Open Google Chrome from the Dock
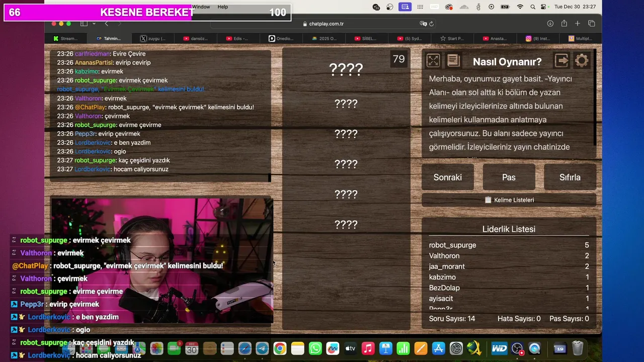Viewport: 644px width, 362px height. (280, 348)
